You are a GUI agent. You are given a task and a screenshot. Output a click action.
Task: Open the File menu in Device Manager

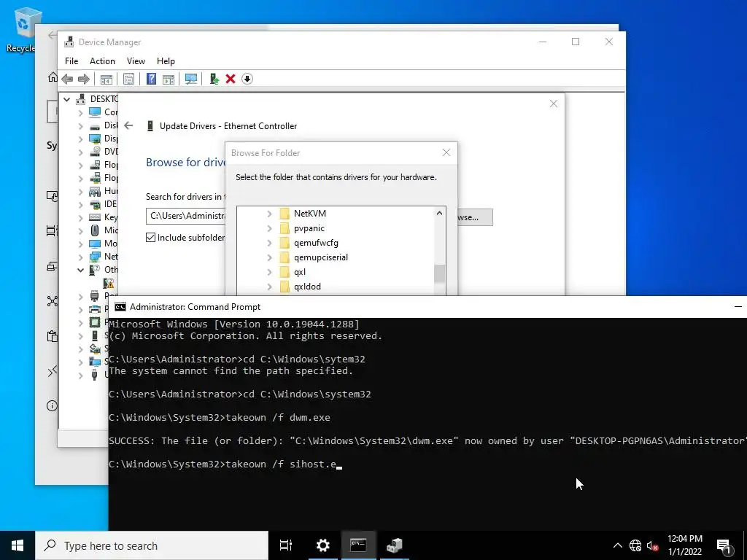(x=71, y=61)
